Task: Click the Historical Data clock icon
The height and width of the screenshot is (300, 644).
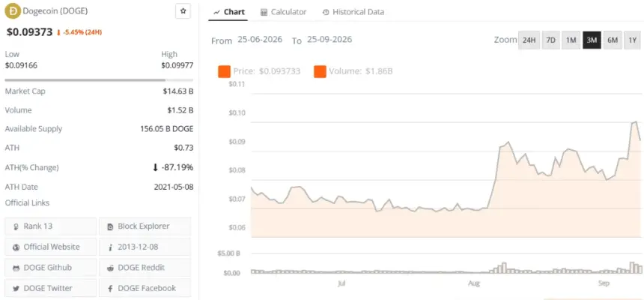Action: coord(326,12)
